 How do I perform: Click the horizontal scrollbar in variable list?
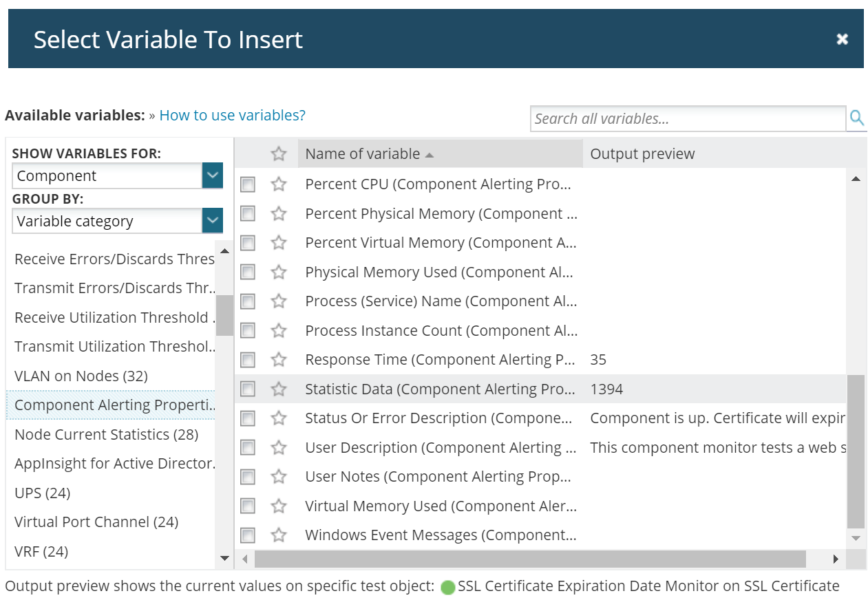[530, 559]
